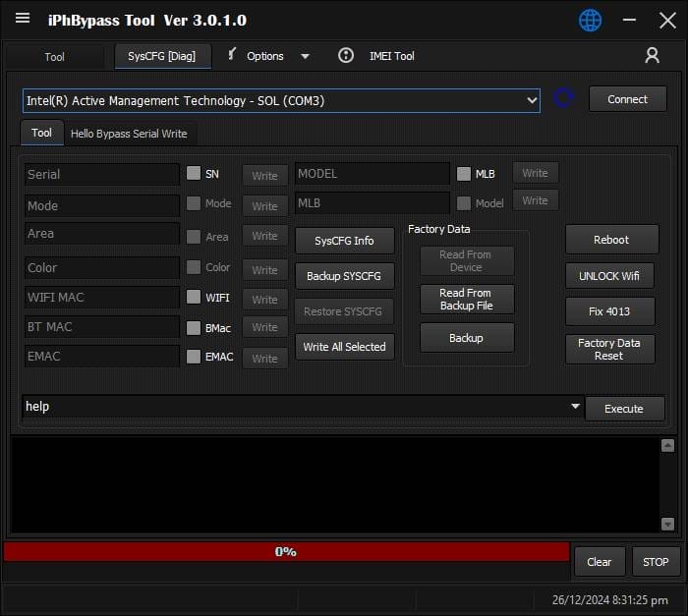The width and height of the screenshot is (688, 616).
Task: Toggle the Color checkbox
Action: [194, 267]
